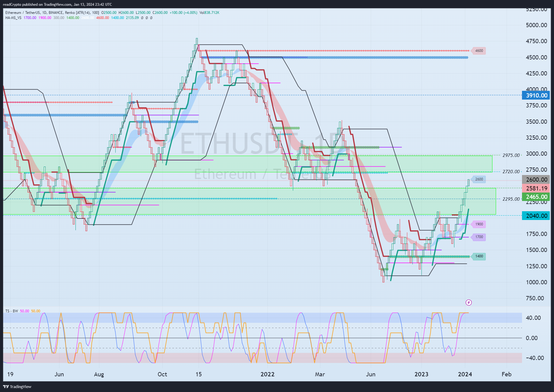Click the magenta 1900.00 indicator value
Image resolution: width=554 pixels, height=392 pixels.
click(x=45, y=18)
